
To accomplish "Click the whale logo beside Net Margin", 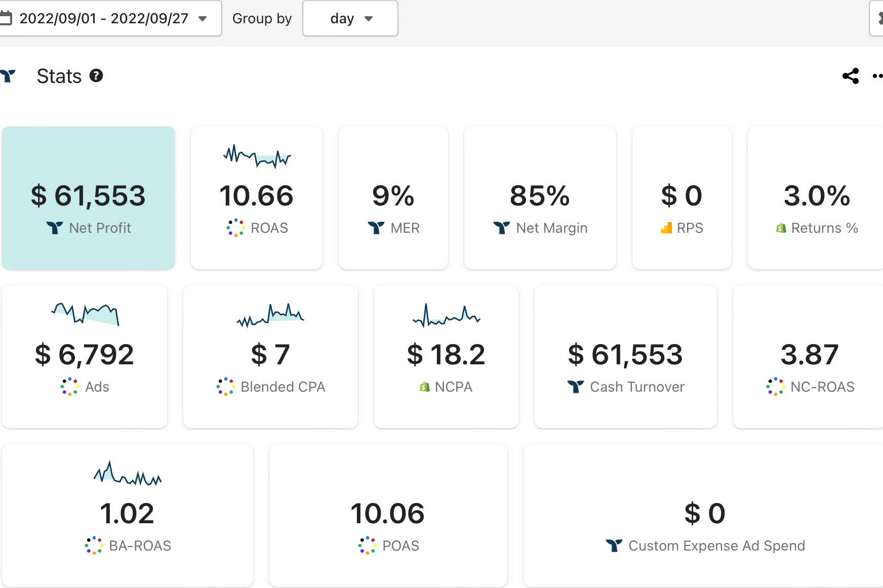I will coord(502,228).
